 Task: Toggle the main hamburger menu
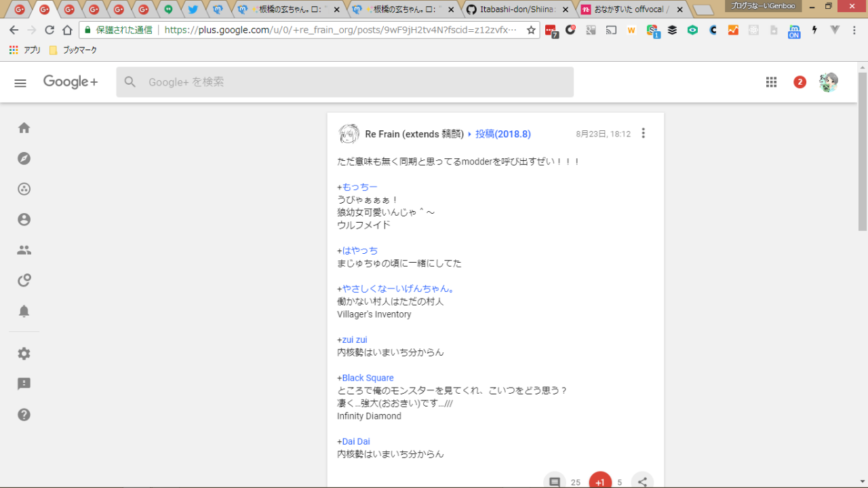coord(20,83)
